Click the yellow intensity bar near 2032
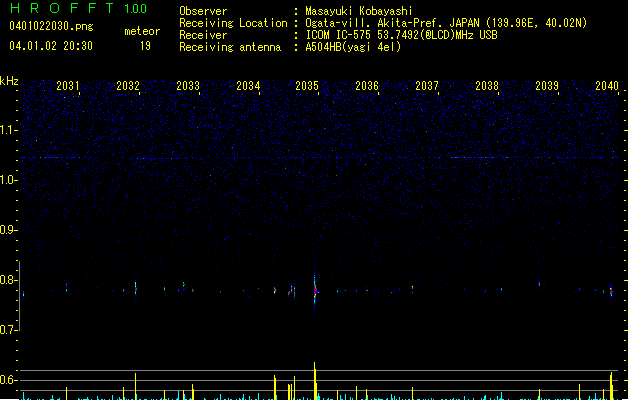The height and width of the screenshot is (400, 629). click(x=136, y=386)
